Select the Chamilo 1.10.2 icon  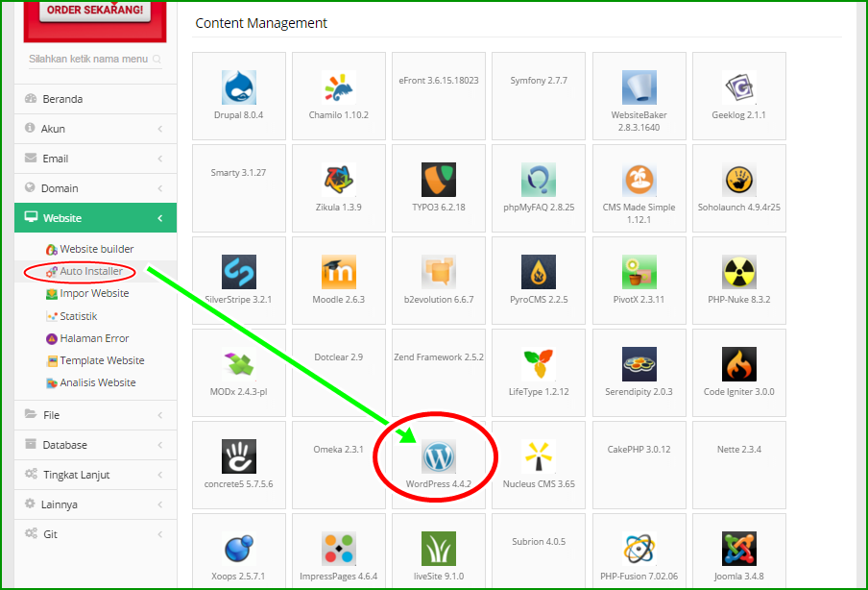(x=338, y=87)
